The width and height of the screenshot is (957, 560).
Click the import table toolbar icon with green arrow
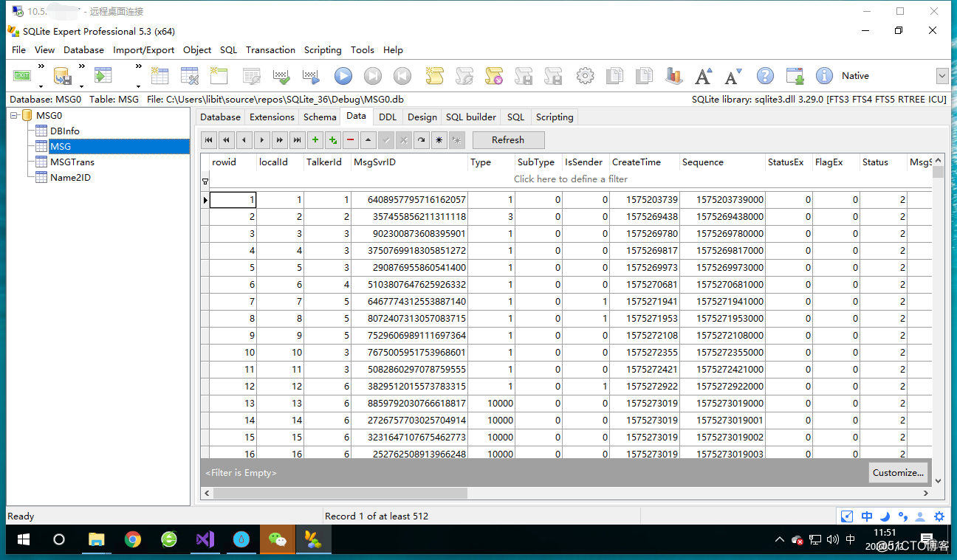(x=103, y=75)
